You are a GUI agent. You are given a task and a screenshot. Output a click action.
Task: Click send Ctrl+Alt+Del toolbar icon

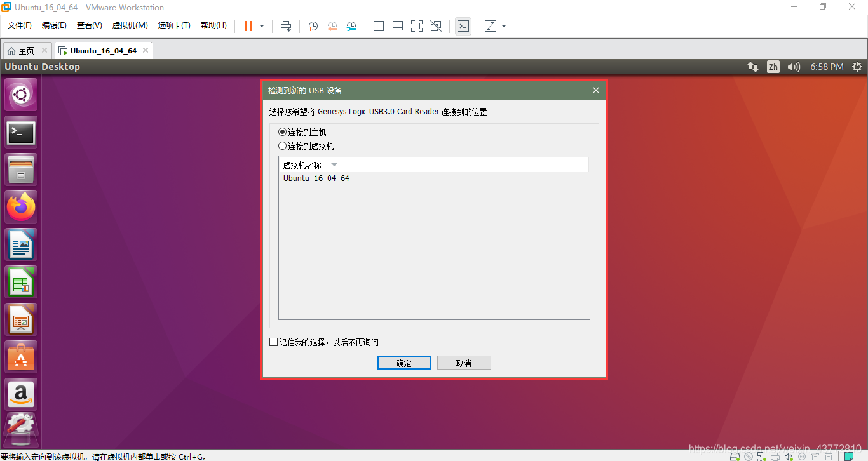(x=286, y=26)
